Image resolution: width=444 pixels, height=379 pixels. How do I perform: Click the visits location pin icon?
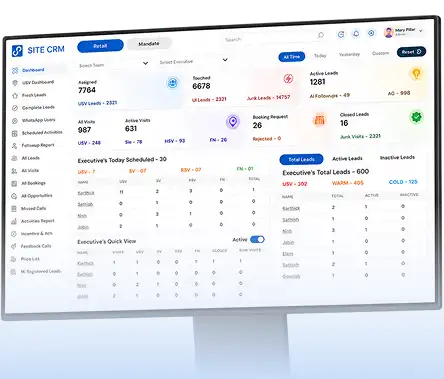pyautogui.click(x=233, y=122)
